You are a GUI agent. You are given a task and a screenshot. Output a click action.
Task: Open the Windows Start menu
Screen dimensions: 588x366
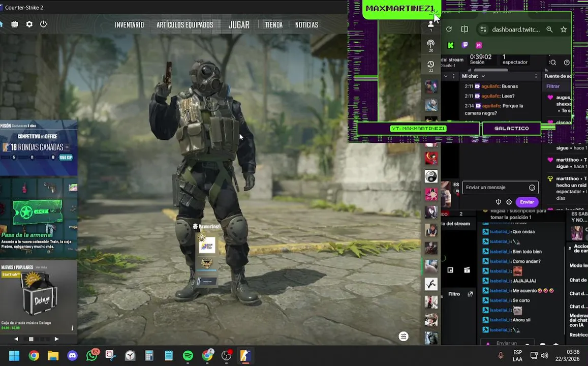click(14, 355)
